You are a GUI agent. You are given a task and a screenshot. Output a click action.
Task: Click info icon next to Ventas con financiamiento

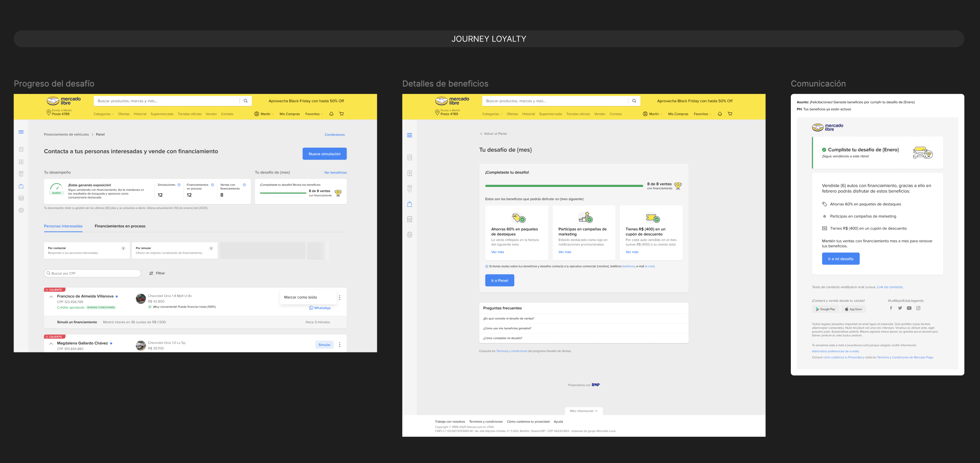pos(244,185)
